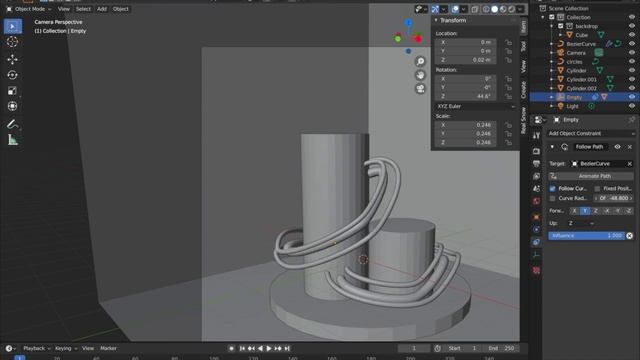Adjust the Influence slider
The image size is (640, 360).
[586, 236]
